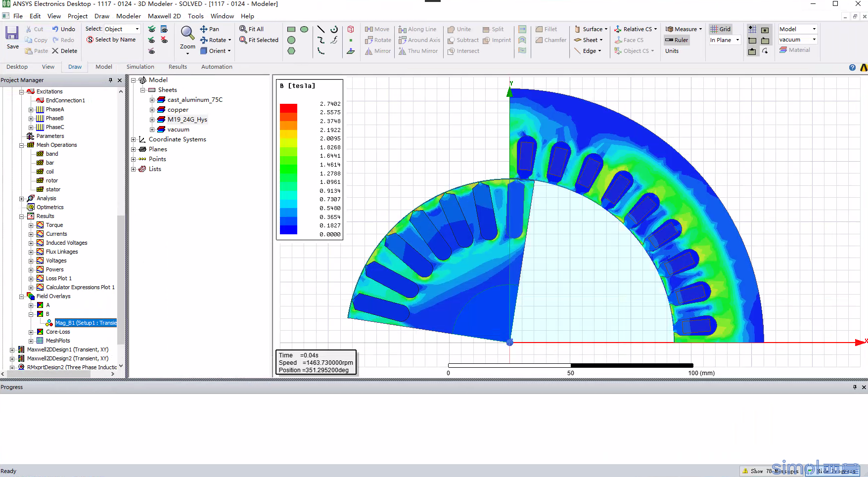Screen dimensions: 868x477
Task: Click the Help question mark icon
Action: click(x=852, y=67)
